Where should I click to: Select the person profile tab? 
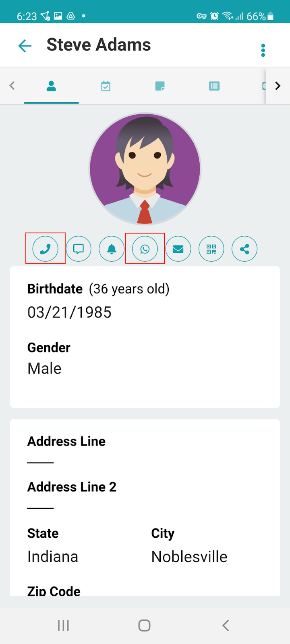point(51,86)
